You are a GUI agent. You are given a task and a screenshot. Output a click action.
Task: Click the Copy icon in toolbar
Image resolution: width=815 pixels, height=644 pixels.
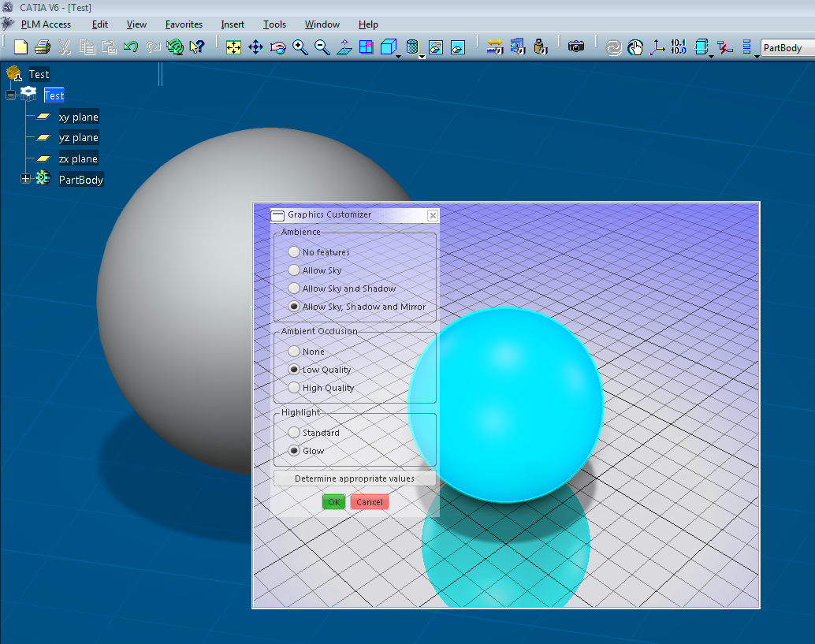[87, 47]
